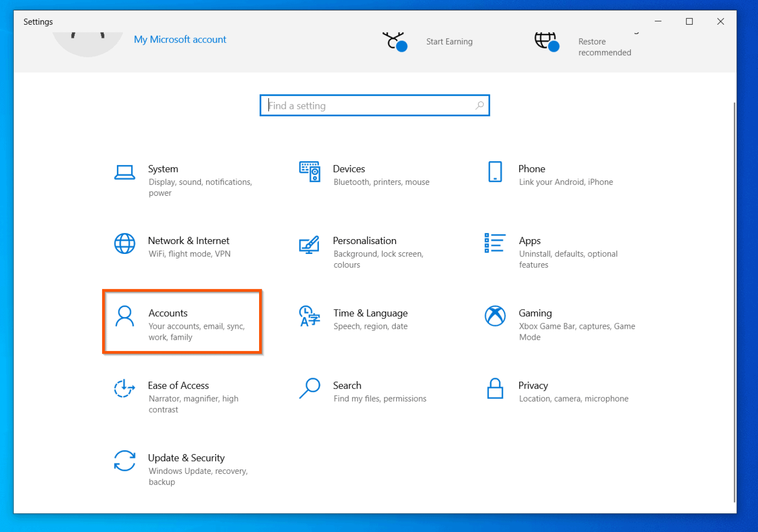Open Network & Internet settings
758x532 pixels.
pyautogui.click(x=189, y=246)
